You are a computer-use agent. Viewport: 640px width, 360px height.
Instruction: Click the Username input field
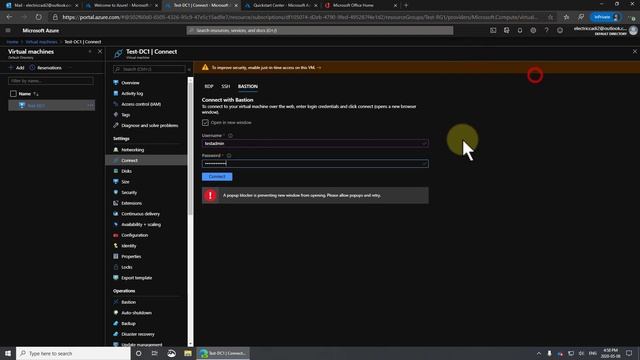[x=315, y=144]
